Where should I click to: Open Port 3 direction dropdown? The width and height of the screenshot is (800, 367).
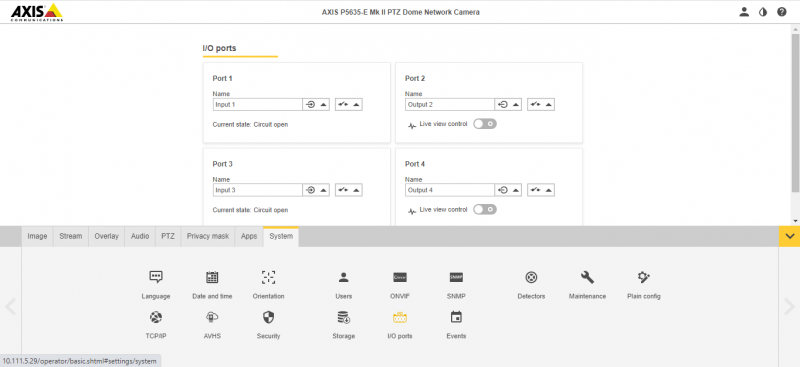(x=316, y=190)
